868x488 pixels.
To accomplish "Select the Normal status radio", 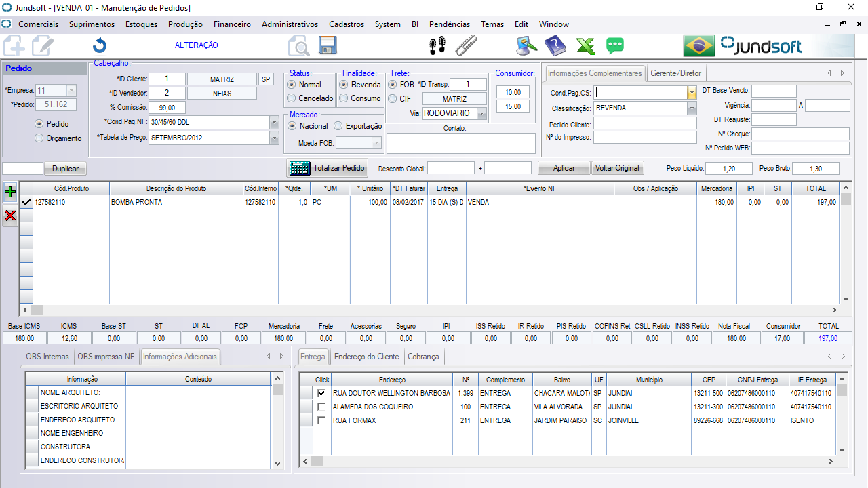I will pyautogui.click(x=292, y=85).
